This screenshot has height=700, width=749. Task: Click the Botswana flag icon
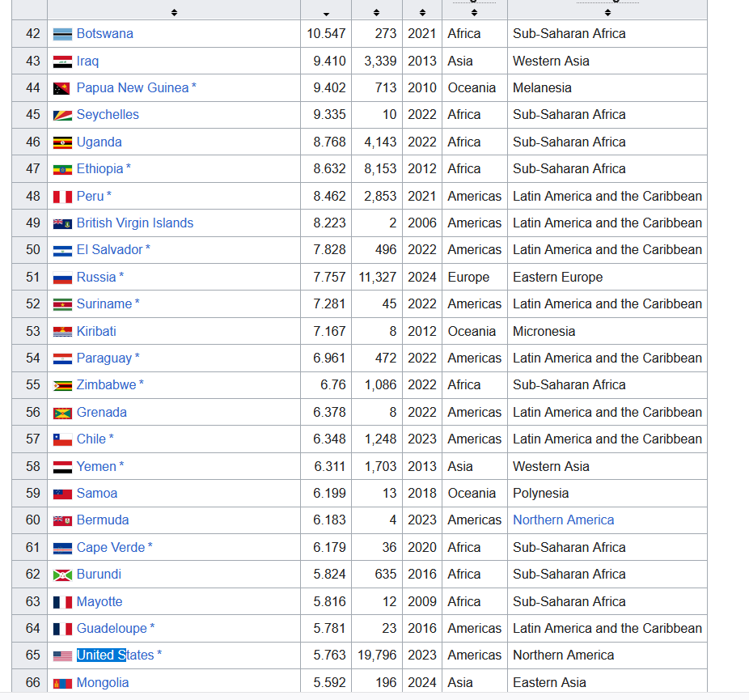(62, 34)
